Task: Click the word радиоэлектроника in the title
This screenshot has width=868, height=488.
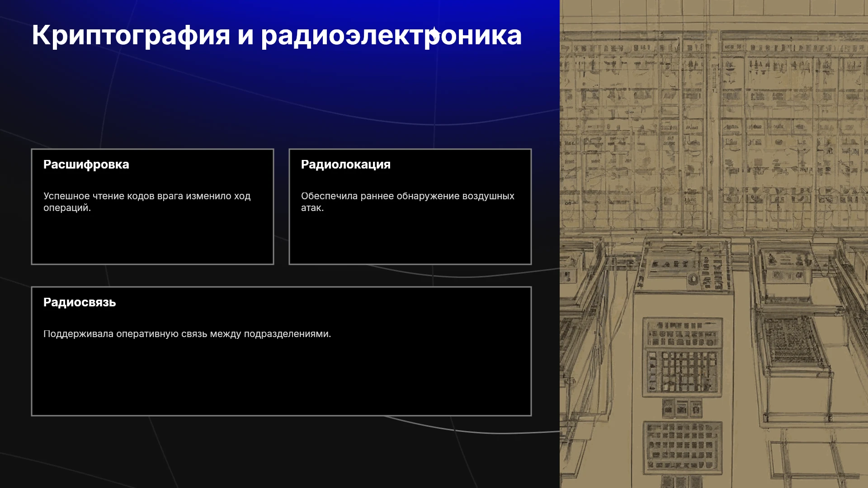Action: click(392, 35)
